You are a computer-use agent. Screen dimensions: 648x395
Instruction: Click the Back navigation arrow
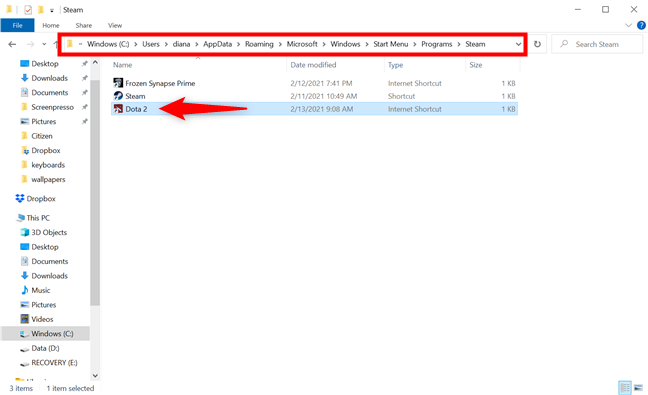coord(12,44)
